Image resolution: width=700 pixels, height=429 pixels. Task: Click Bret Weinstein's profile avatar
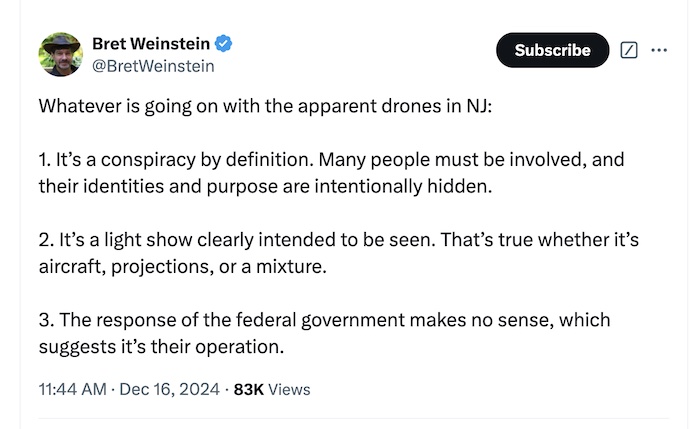click(60, 54)
